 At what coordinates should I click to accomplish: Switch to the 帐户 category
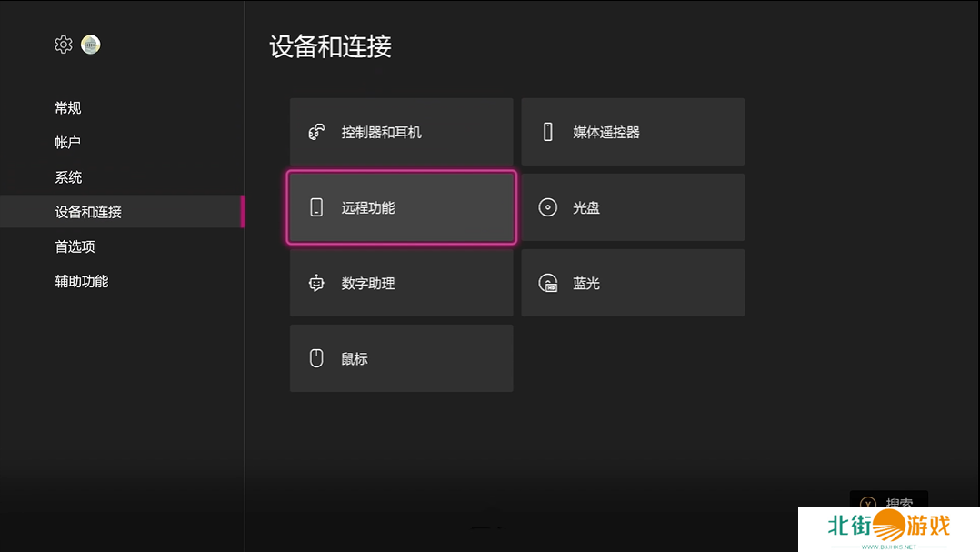pos(68,142)
